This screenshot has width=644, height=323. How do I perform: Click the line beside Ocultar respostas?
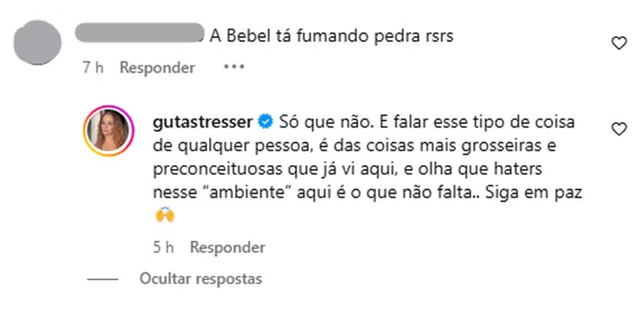(x=102, y=280)
